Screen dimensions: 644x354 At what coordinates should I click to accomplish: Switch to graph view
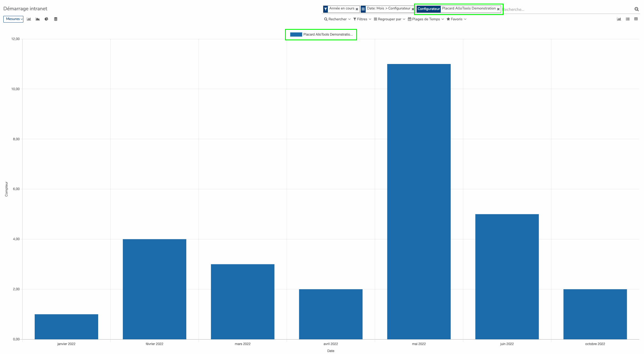(619, 19)
